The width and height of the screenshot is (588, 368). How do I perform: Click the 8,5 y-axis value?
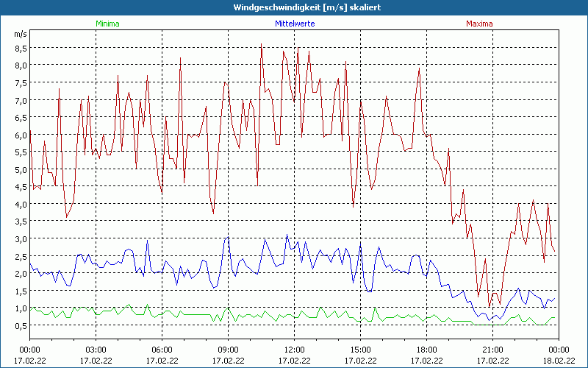[x=21, y=49]
